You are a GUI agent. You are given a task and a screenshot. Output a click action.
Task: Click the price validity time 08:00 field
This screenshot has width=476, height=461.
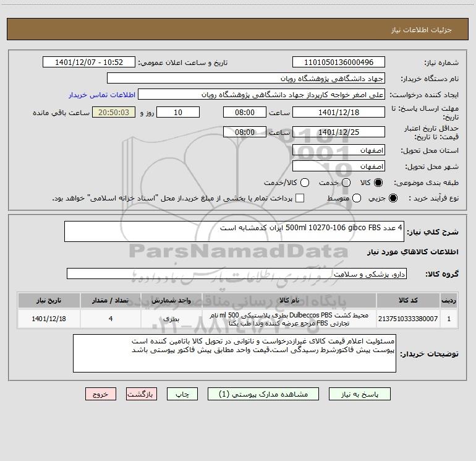[245, 132]
